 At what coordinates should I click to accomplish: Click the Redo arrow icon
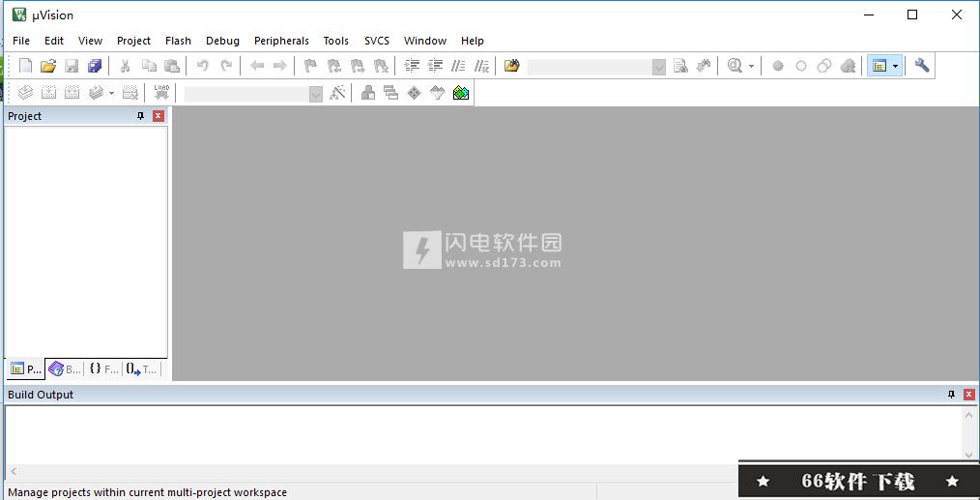(225, 65)
